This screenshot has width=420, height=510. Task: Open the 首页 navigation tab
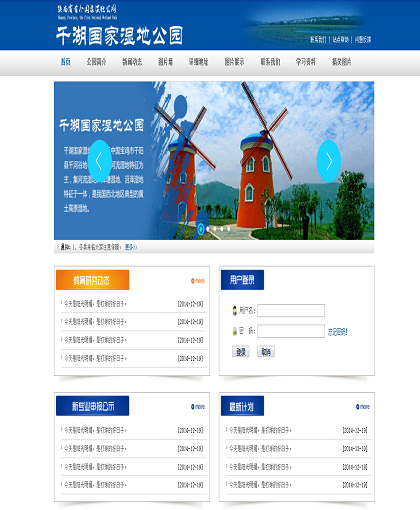click(x=66, y=62)
